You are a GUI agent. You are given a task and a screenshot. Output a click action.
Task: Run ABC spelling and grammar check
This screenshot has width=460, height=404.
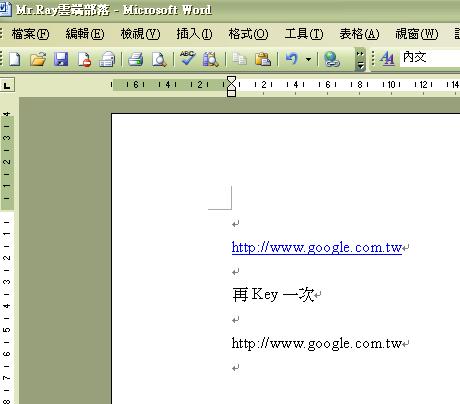tap(187, 59)
